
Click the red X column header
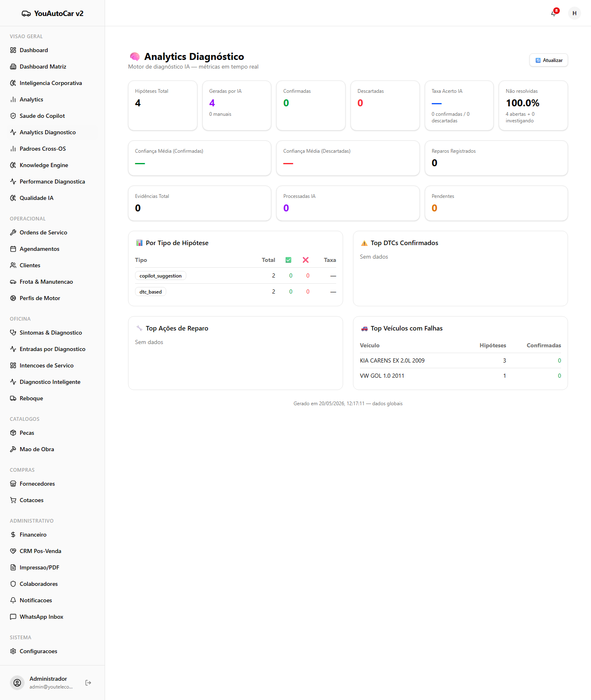click(306, 260)
